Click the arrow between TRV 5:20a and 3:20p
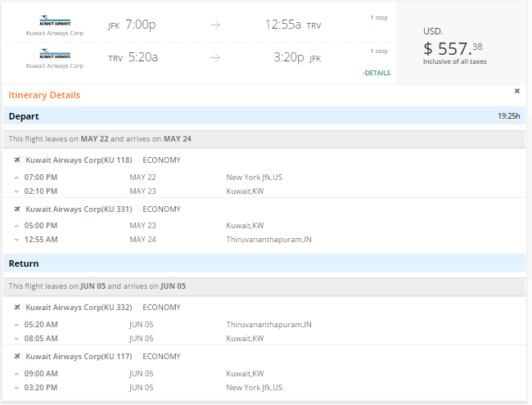Screen dimensions: 532x405 (215, 58)
